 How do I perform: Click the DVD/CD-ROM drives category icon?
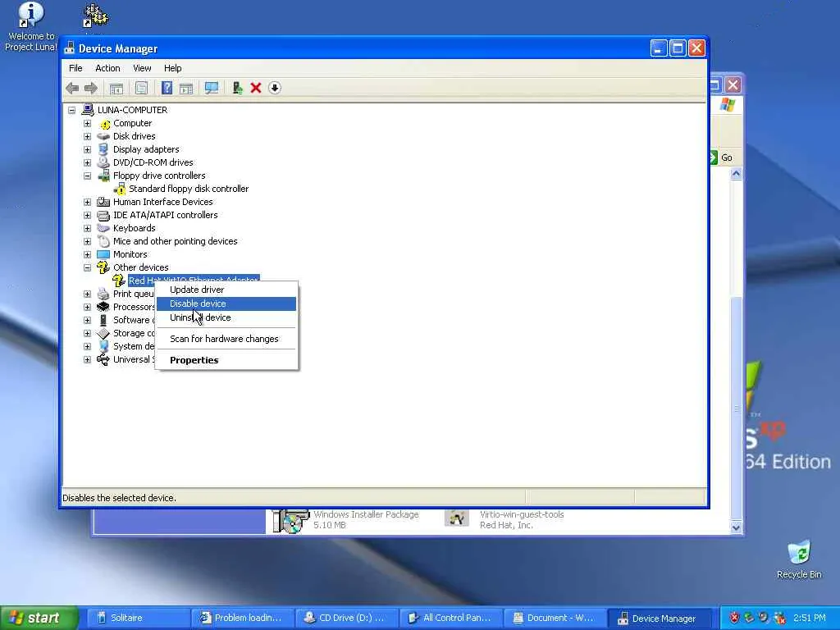pos(103,162)
